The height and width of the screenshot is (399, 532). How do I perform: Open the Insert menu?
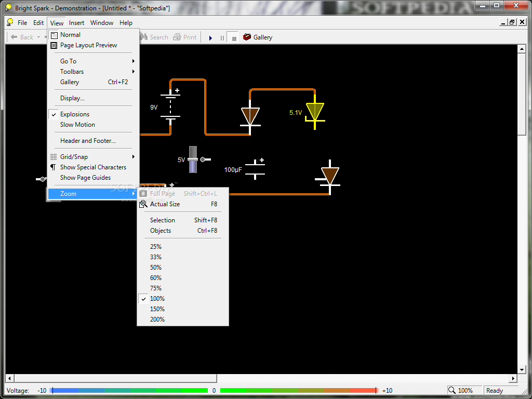pyautogui.click(x=77, y=23)
